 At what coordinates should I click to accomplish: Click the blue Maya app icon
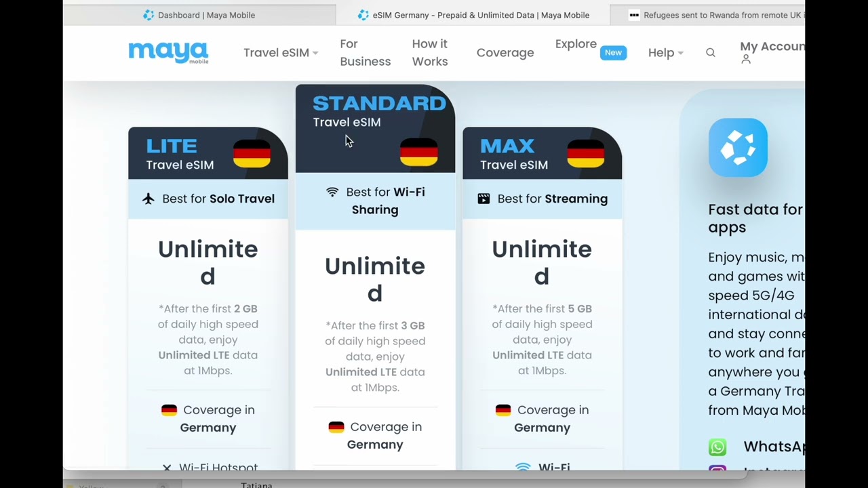coord(738,148)
